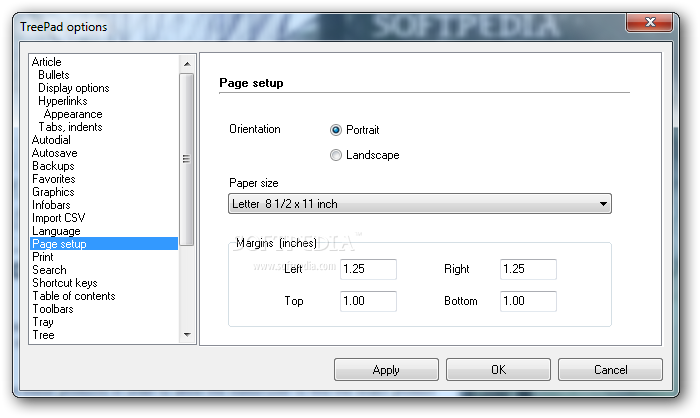Open the Autosave settings
Screen dimensions: 700x418
pyautogui.click(x=54, y=153)
